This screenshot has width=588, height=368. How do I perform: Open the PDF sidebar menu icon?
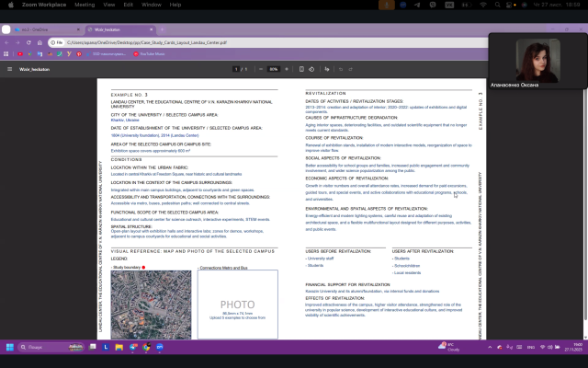click(x=10, y=69)
